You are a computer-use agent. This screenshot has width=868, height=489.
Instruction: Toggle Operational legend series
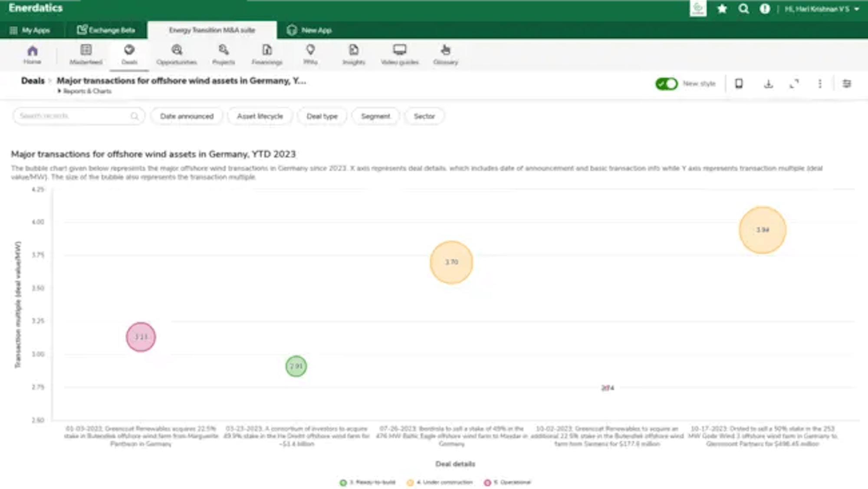(507, 482)
